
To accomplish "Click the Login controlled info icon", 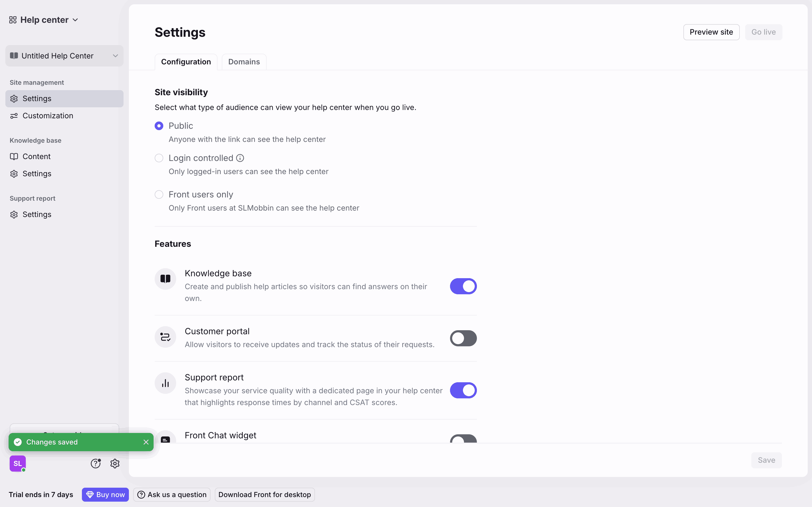I will click(x=240, y=158).
